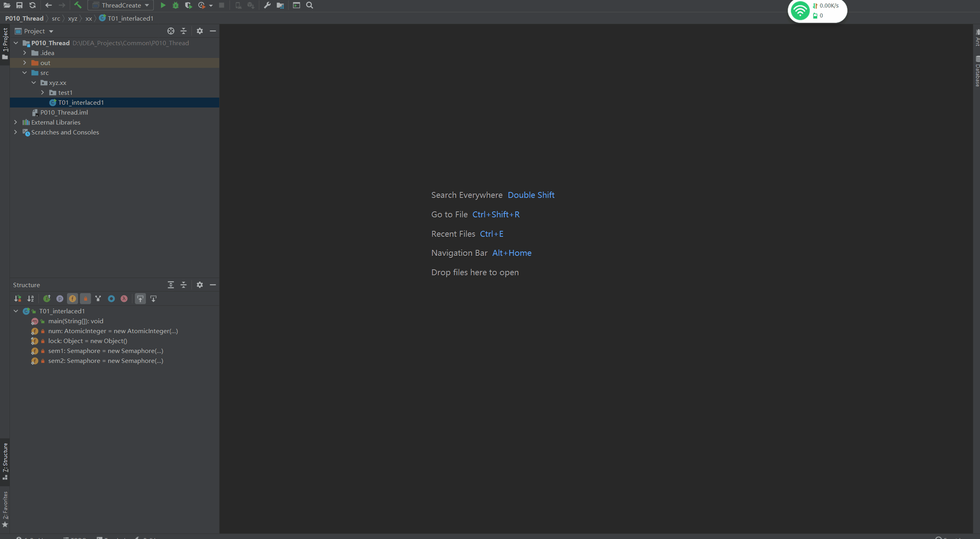Open Project Structure dialog icon

point(281,5)
